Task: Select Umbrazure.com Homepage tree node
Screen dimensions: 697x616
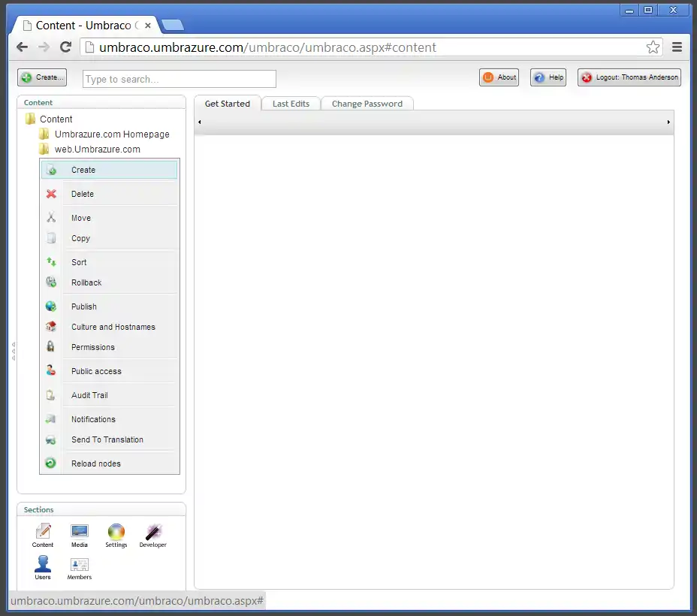Action: tap(112, 134)
